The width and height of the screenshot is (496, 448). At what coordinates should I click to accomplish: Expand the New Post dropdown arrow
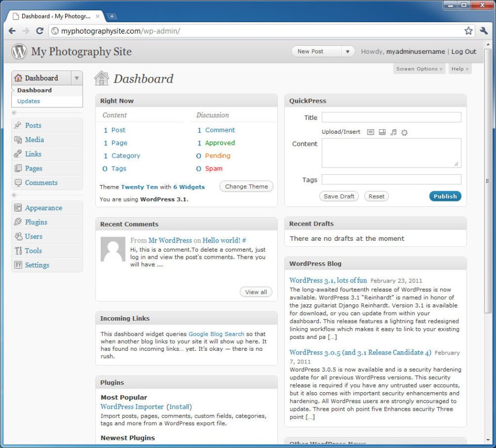[348, 52]
